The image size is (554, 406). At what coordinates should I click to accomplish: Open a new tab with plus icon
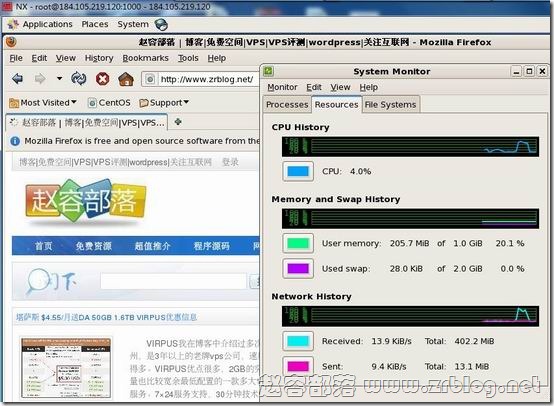click(x=178, y=122)
